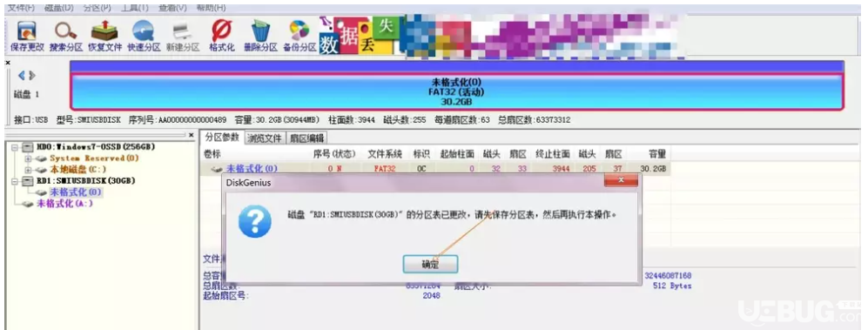Screen dimensions: 868x330
Task: Open the 磁盘(D) menu
Action: pyautogui.click(x=58, y=8)
